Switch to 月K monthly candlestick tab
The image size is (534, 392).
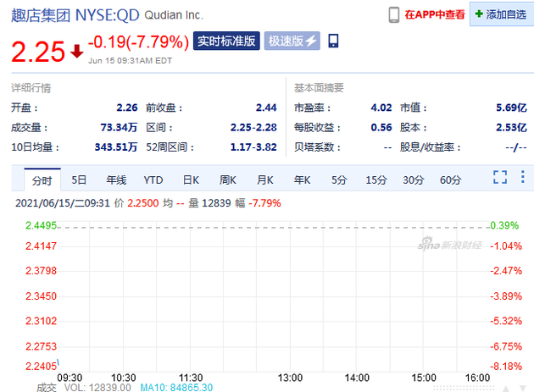(265, 179)
